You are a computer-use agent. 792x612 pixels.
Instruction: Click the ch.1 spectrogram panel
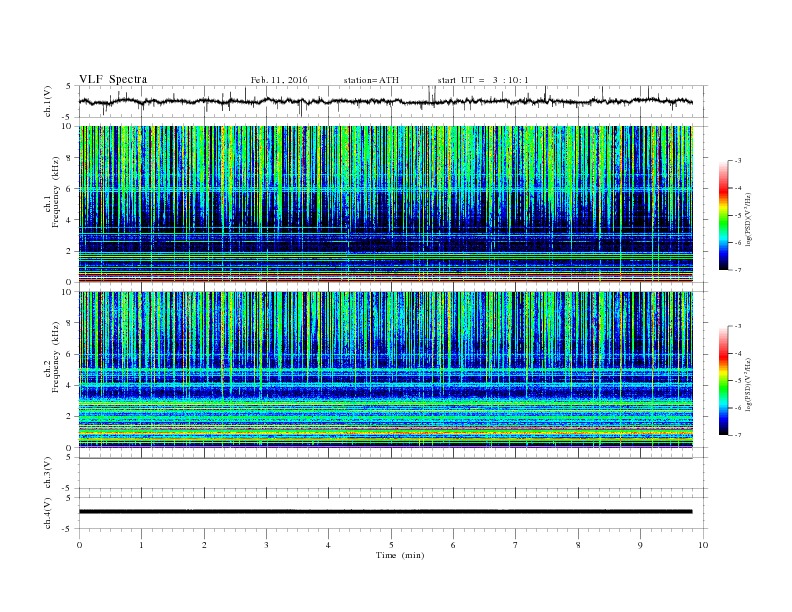[x=386, y=204]
